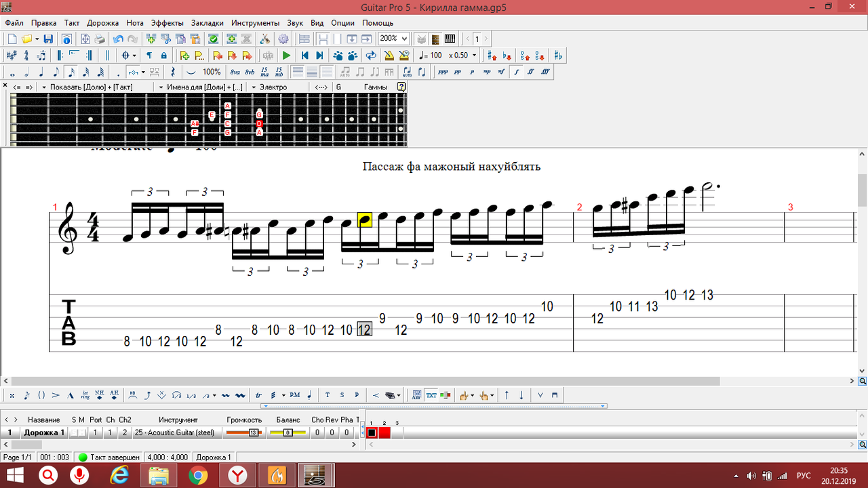Select Дорожка 1 track name

coord(44,432)
